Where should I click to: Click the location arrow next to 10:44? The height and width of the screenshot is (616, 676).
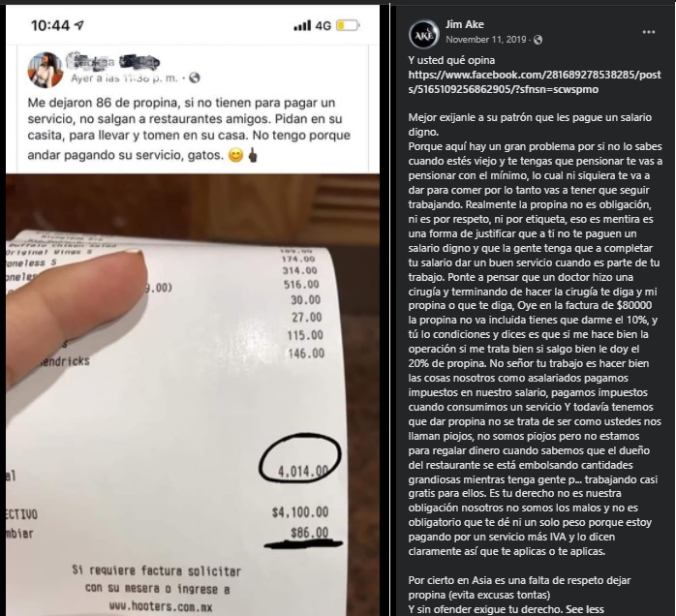pyautogui.click(x=78, y=25)
